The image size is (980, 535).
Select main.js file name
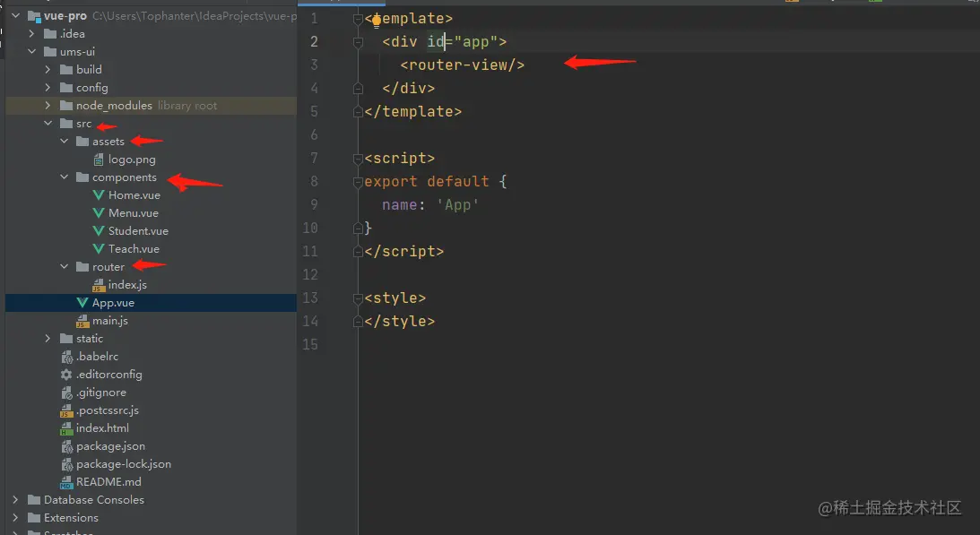(x=110, y=321)
